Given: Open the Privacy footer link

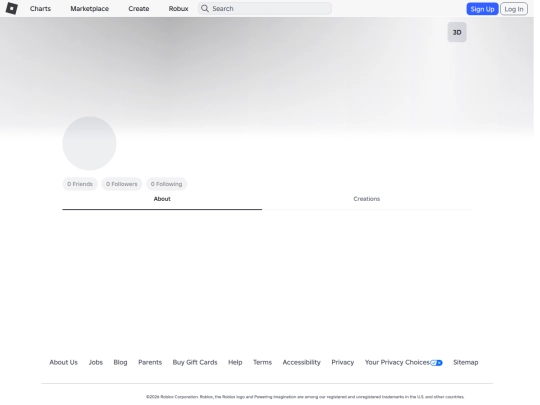Looking at the screenshot, I should coord(343,362).
